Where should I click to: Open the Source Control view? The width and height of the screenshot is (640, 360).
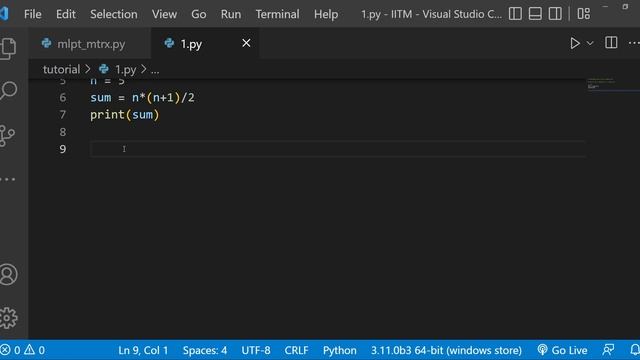point(7,136)
